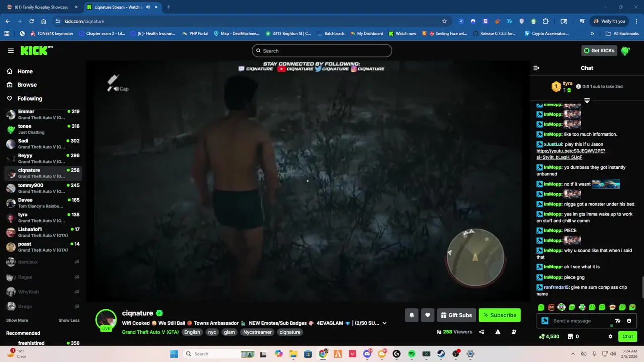Click the Gift Subs button
This screenshot has height=362, width=644.
456,315
